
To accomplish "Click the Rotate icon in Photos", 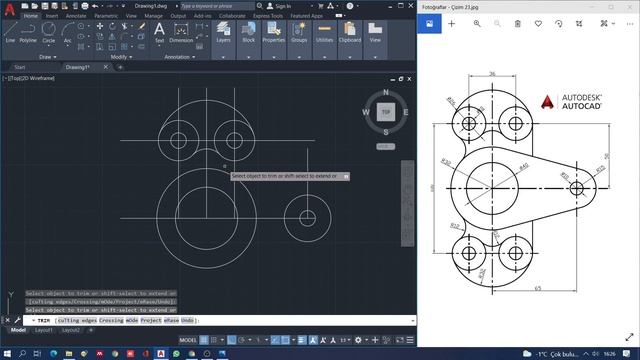I will tap(559, 24).
